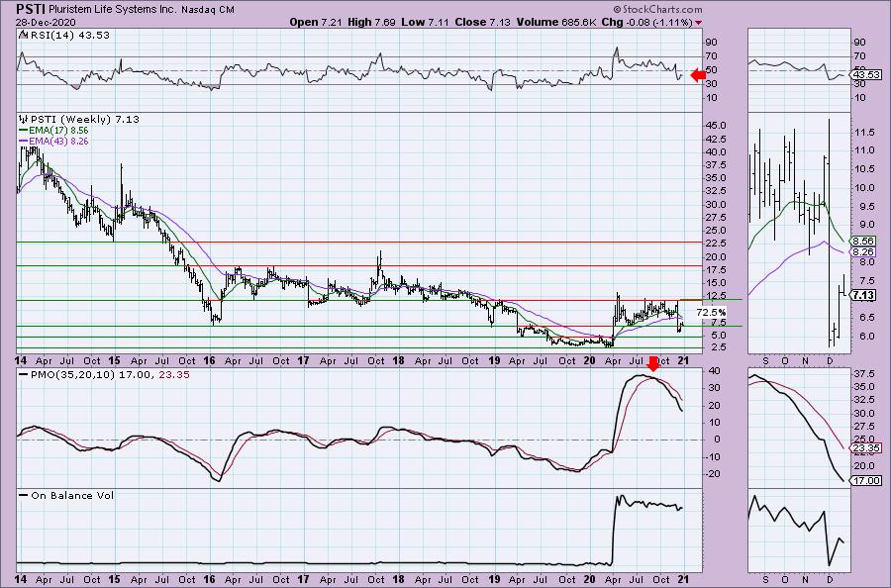Click 'Pluristem Life Systems Inc.' company name
The height and width of the screenshot is (588, 891).
(x=113, y=10)
